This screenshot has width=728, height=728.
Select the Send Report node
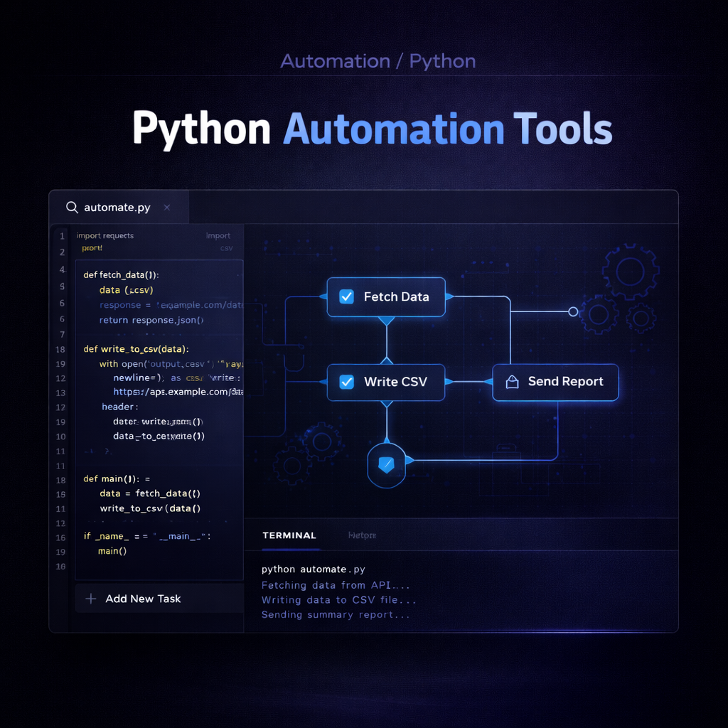(x=555, y=382)
